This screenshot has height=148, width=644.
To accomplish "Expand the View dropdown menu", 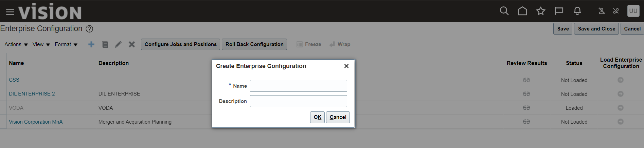I will [x=41, y=44].
